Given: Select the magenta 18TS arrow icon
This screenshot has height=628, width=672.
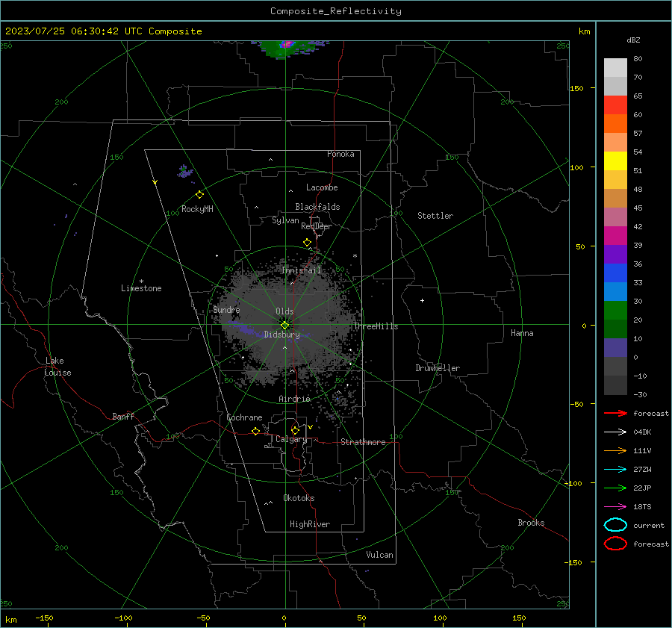Looking at the screenshot, I should click(615, 507).
